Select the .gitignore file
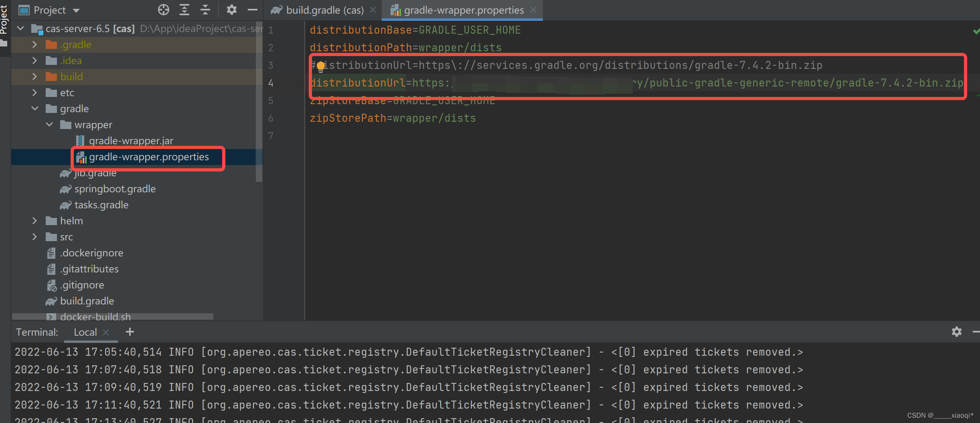 tap(82, 285)
